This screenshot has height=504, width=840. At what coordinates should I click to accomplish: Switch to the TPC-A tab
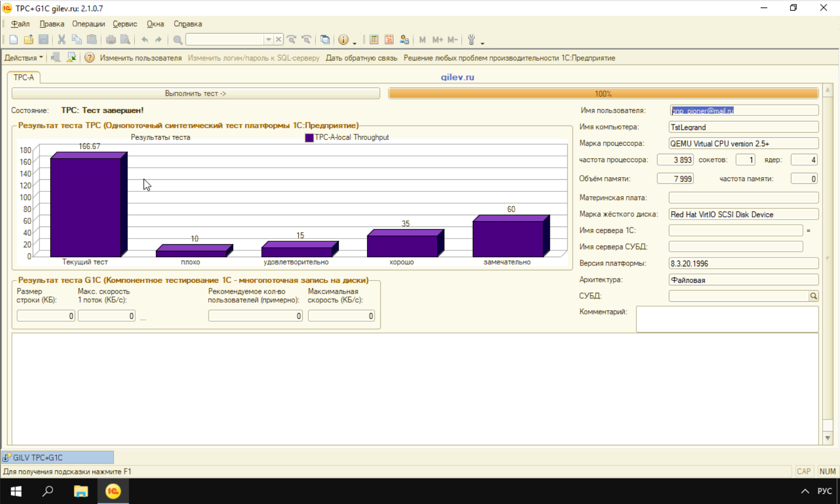(24, 77)
